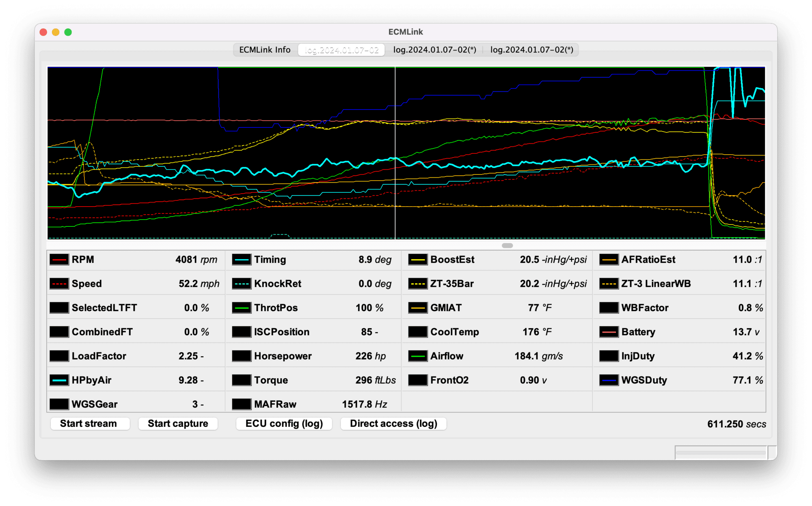The height and width of the screenshot is (506, 812).
Task: Click the CoolTemp color swatch
Action: pyautogui.click(x=418, y=332)
